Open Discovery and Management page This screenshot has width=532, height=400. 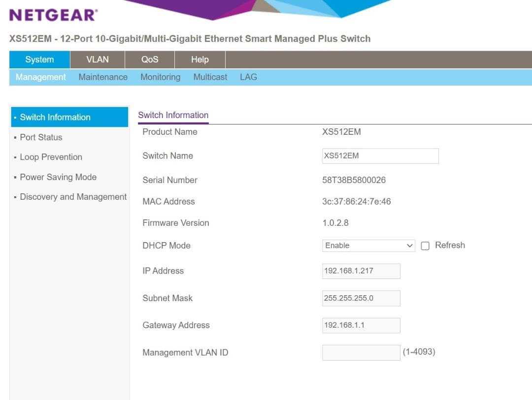pyautogui.click(x=73, y=197)
